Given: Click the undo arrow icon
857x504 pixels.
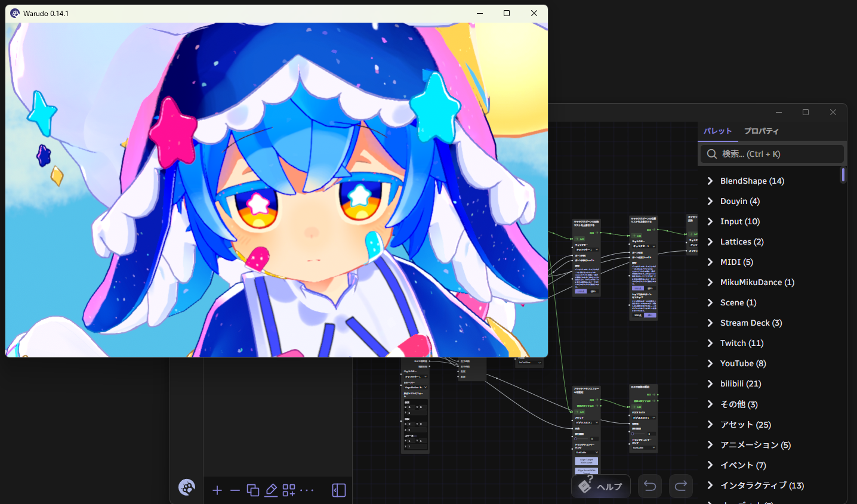Looking at the screenshot, I should pyautogui.click(x=650, y=486).
